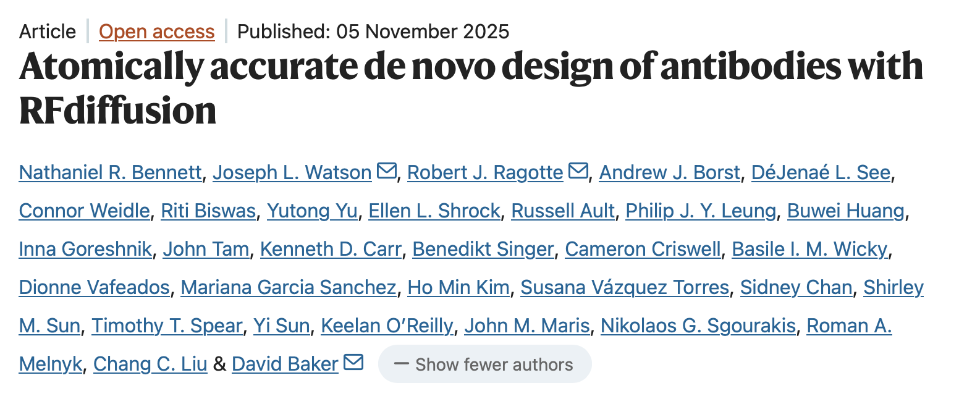Select the Susana Vázquez Torres link
This screenshot has height=404, width=980.
pos(626,288)
